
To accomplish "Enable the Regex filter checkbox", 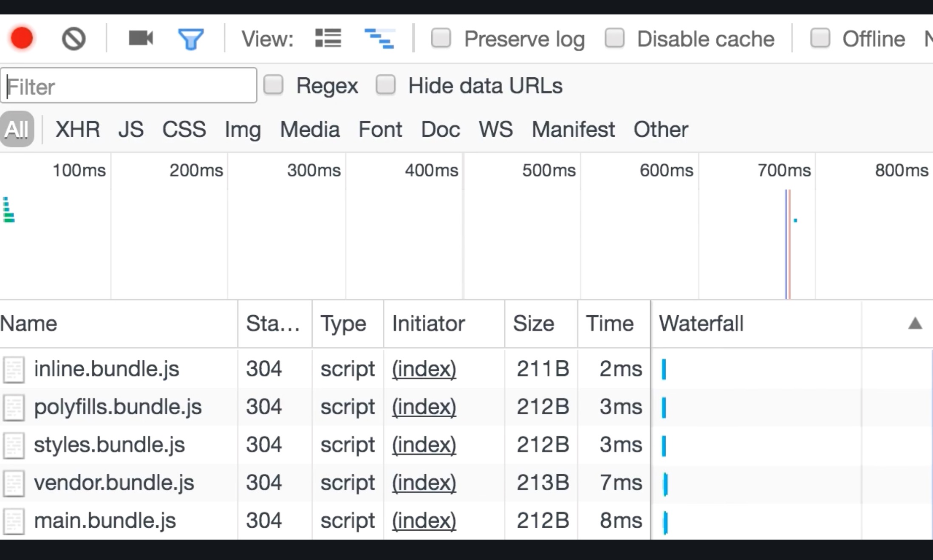I will click(273, 85).
